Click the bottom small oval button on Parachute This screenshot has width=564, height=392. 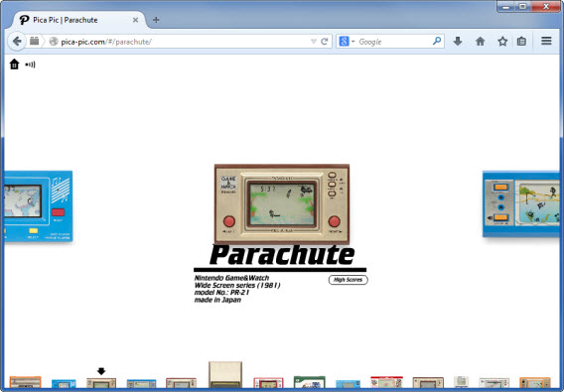332,194
